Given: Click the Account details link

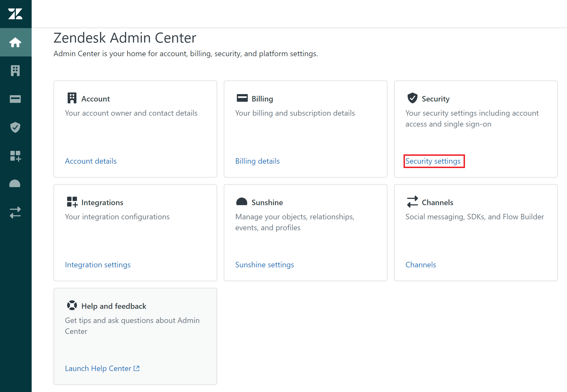Looking at the screenshot, I should (x=91, y=161).
